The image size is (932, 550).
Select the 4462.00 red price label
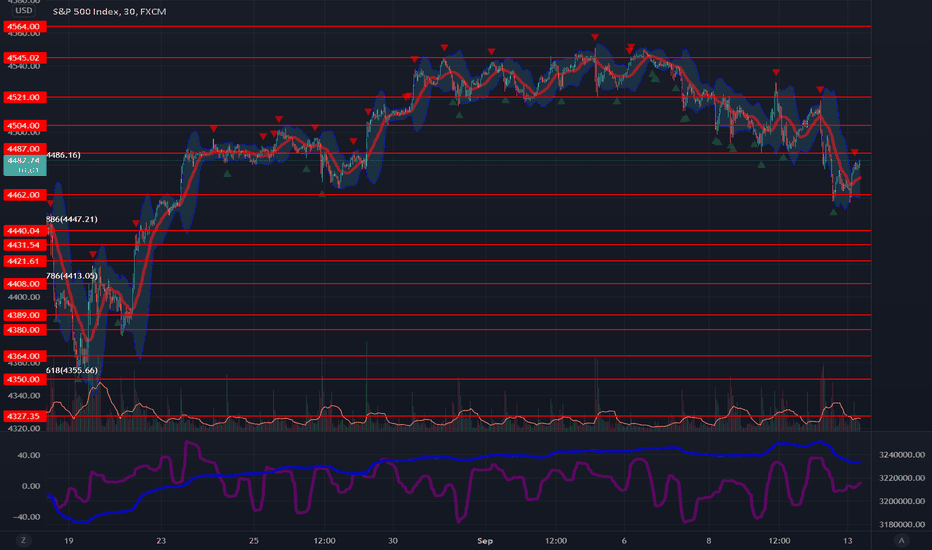point(25,194)
